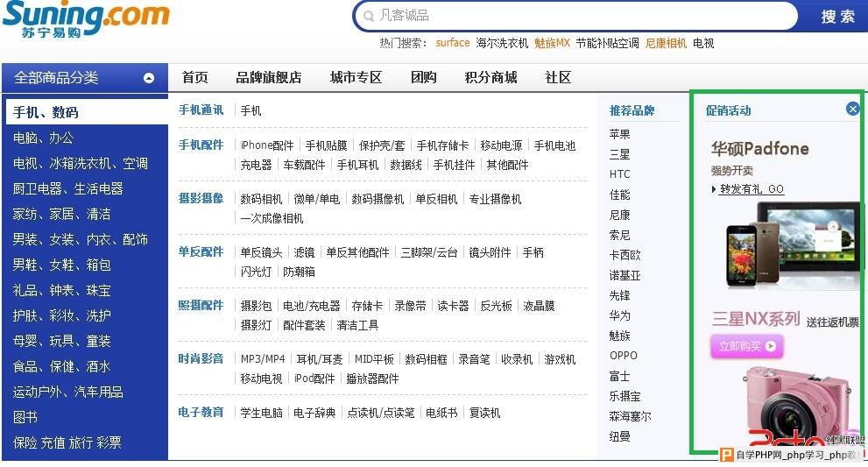868x467 pixels.
Task: Click the MID平板 link
Action: [374, 359]
